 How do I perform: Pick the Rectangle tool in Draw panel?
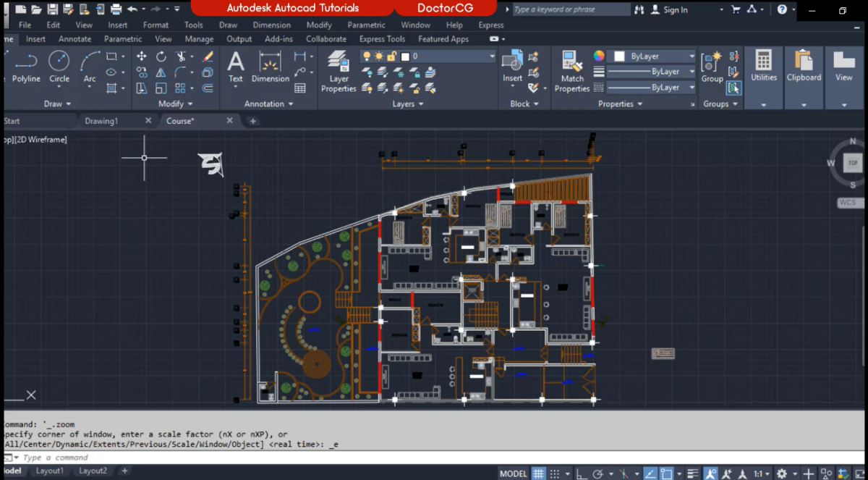[111, 56]
